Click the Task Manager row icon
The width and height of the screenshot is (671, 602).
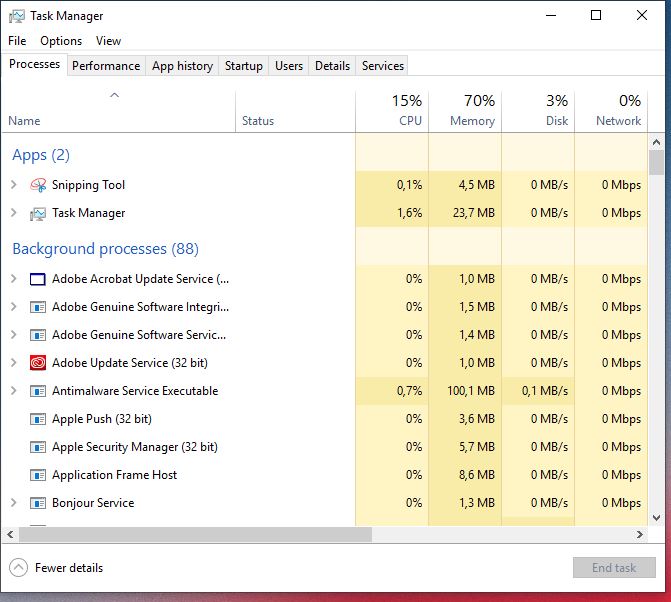tap(38, 213)
